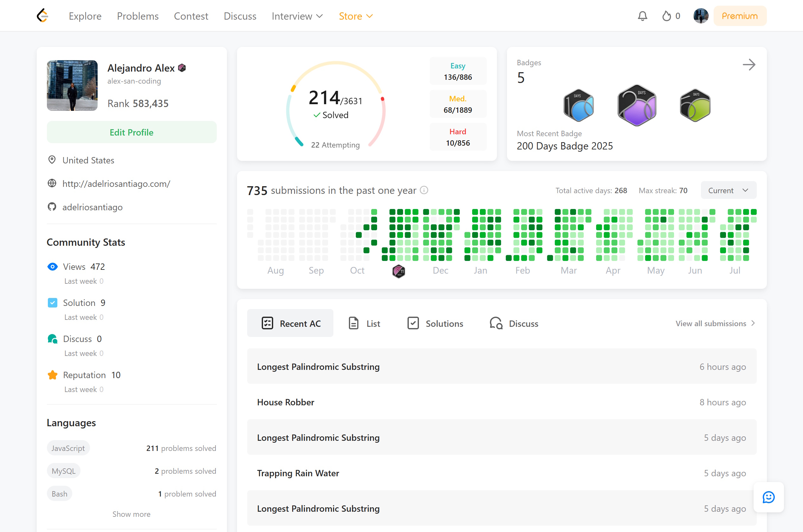803x532 pixels.
Task: Expand the Store dropdown menu
Action: pyautogui.click(x=356, y=16)
